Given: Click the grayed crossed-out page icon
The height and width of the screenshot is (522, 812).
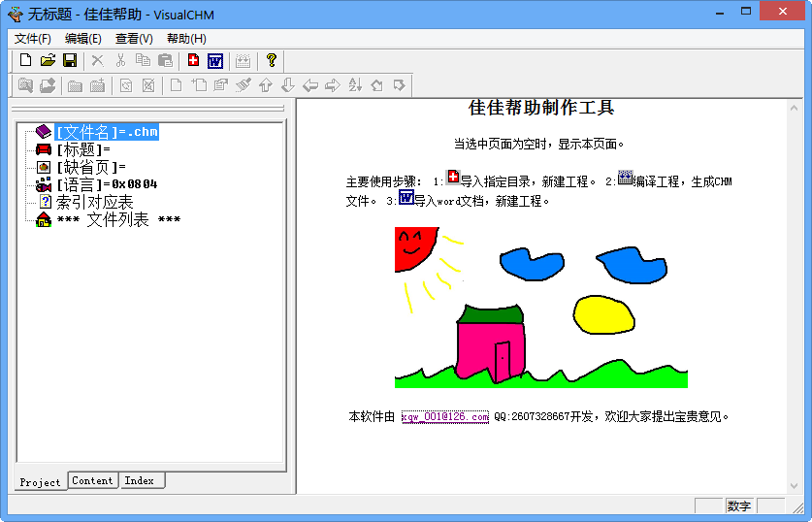Looking at the screenshot, I should [148, 85].
